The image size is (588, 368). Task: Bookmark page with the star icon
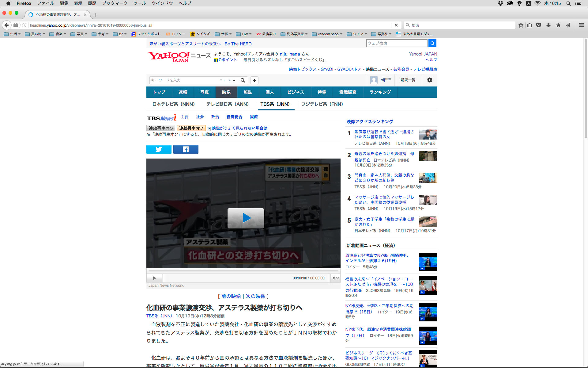point(521,25)
